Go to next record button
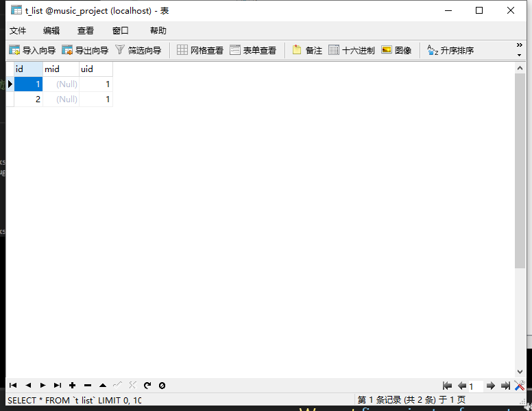 coord(43,385)
